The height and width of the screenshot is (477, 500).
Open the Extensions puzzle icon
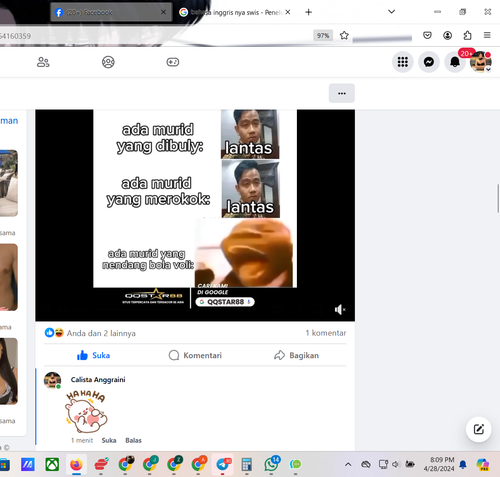pyautogui.click(x=467, y=35)
